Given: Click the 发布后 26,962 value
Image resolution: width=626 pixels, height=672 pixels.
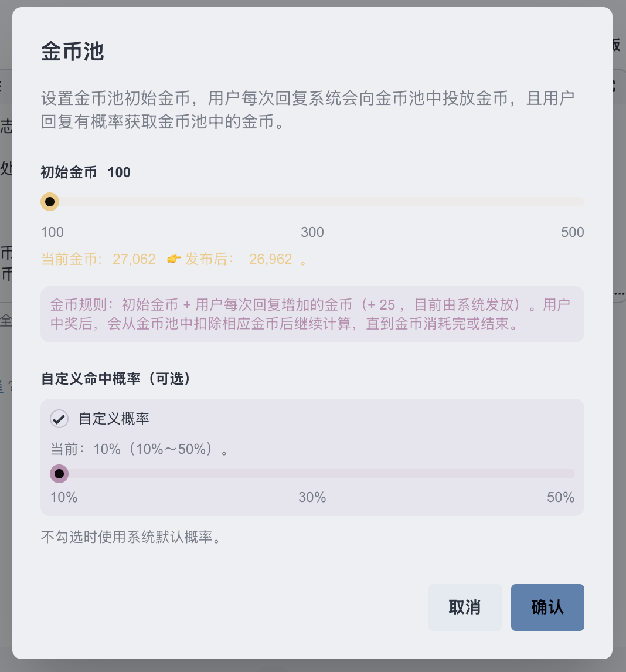Looking at the screenshot, I should (x=270, y=259).
